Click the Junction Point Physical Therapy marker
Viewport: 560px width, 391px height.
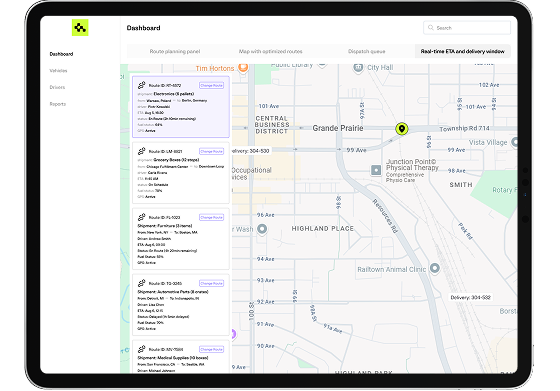[376, 170]
